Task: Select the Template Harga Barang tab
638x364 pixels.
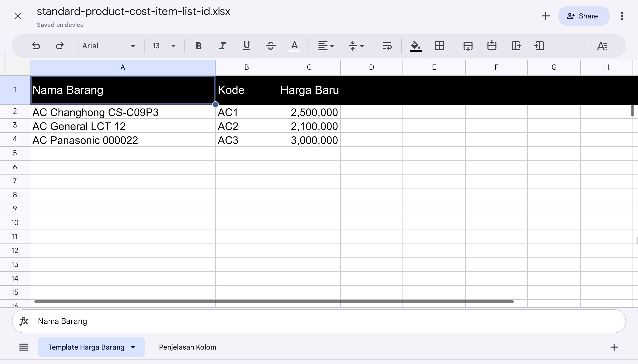Action: coord(86,347)
